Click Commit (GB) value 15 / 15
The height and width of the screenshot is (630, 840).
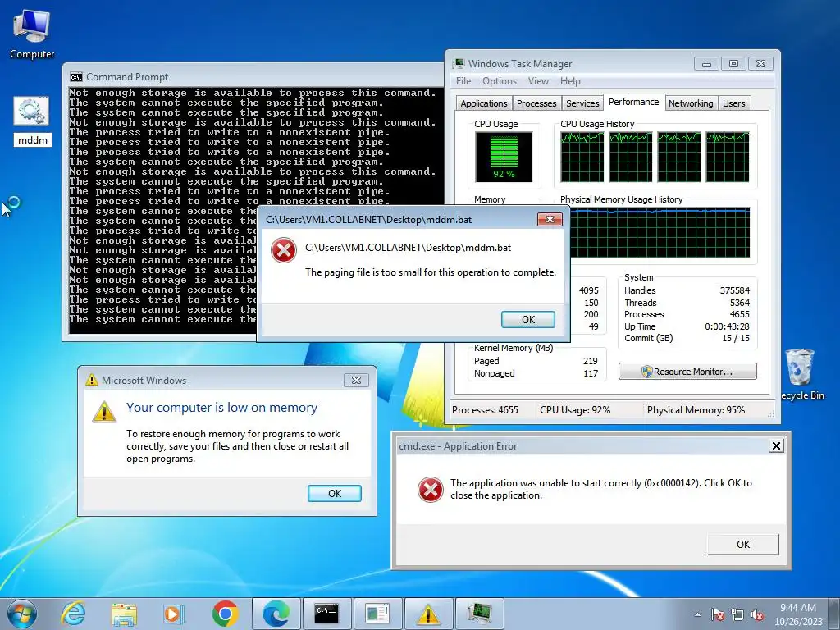pos(736,338)
